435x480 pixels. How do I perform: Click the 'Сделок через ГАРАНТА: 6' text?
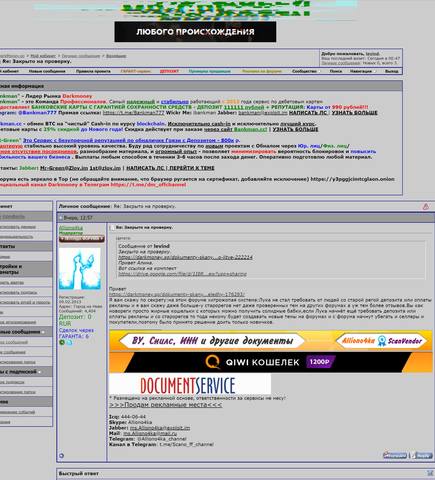coord(76,333)
